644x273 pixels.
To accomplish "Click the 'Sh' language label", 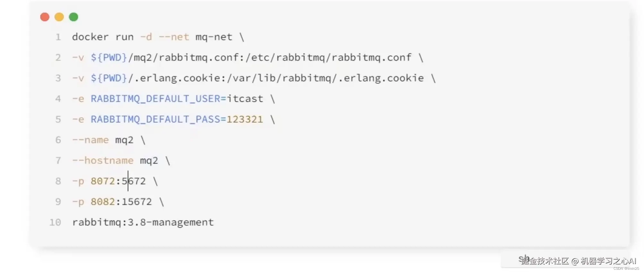I will [x=523, y=259].
